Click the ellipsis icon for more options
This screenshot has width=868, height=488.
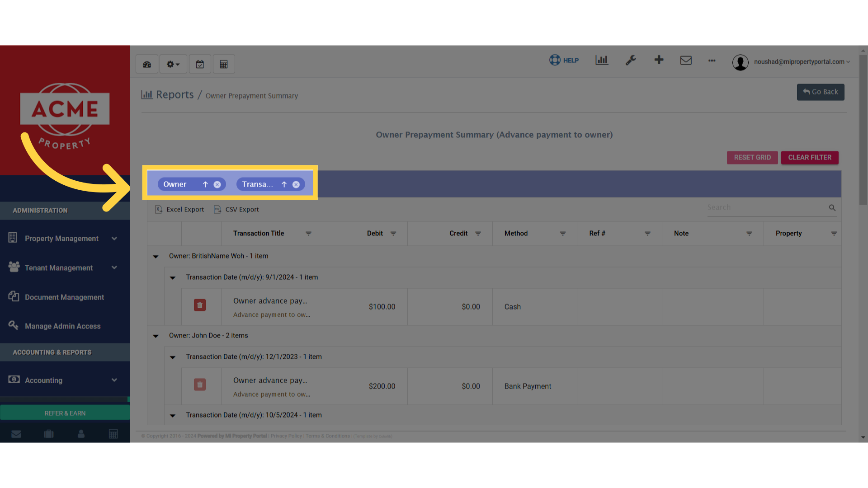pos(712,61)
